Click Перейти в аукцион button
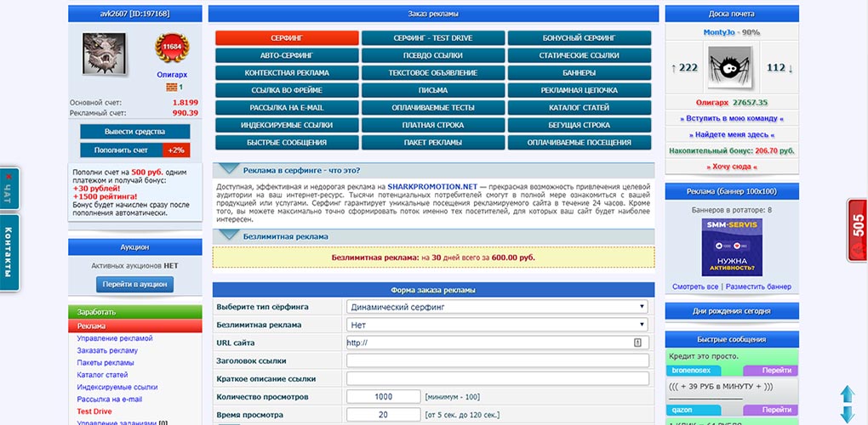The width and height of the screenshot is (868, 425). (134, 285)
